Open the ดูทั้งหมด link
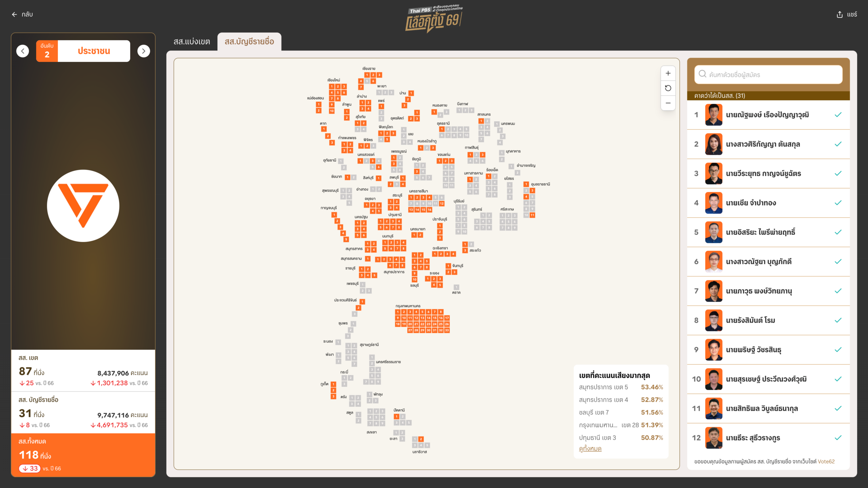 (x=590, y=449)
